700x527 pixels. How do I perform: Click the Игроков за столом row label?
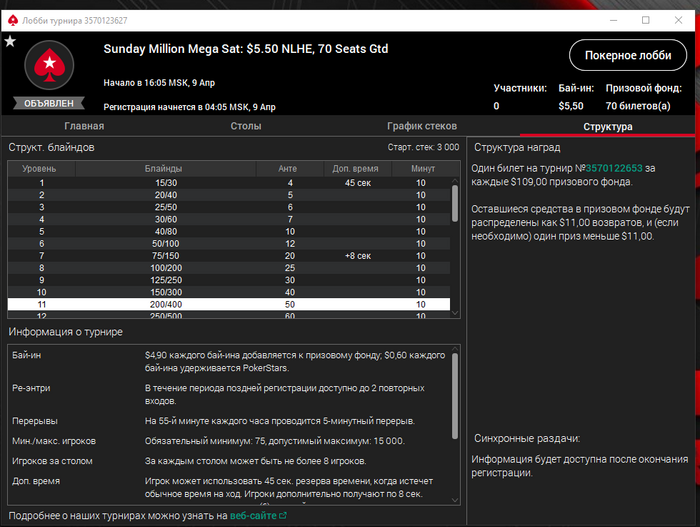52,461
